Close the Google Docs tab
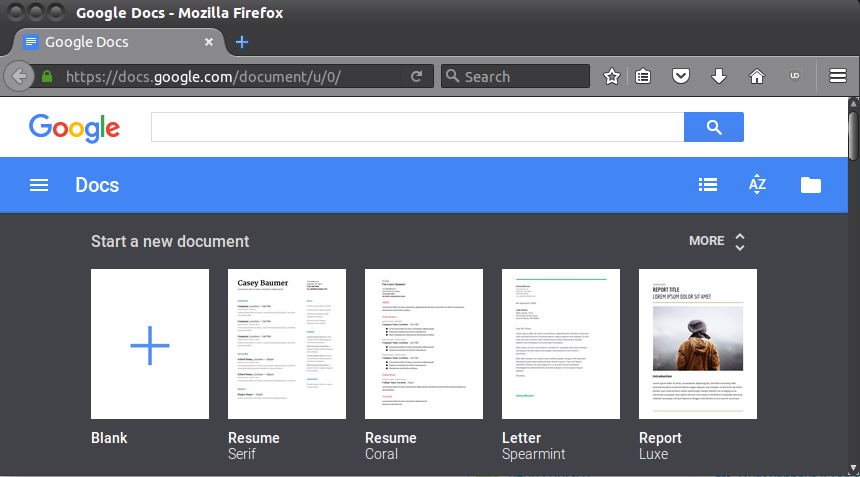The width and height of the screenshot is (860, 477). coord(208,42)
